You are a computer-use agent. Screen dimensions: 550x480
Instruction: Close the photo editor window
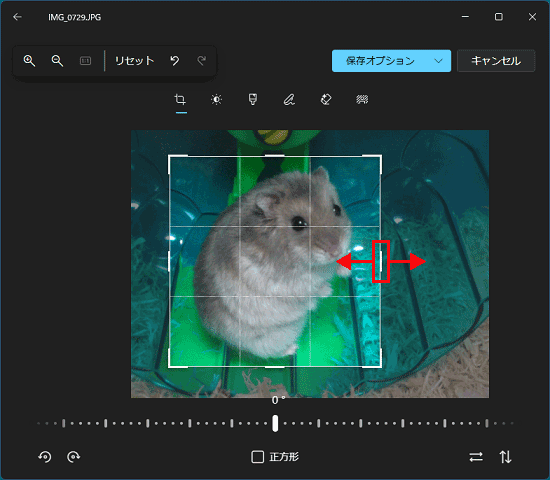pyautogui.click(x=532, y=16)
